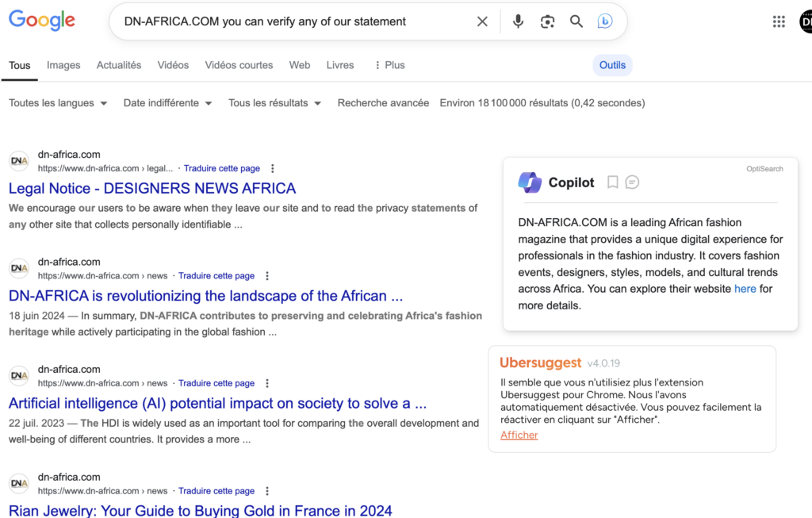
Task: Click the results count text 'Environ 18 100 000 résultats'
Action: pyautogui.click(x=504, y=103)
